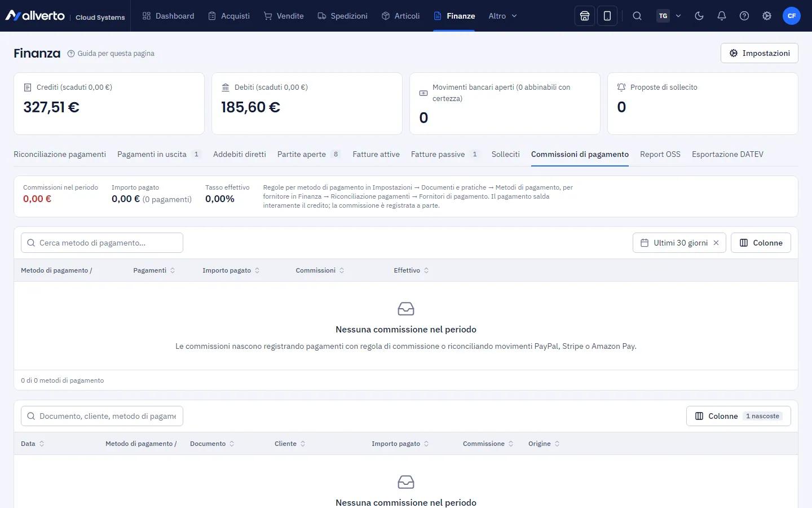The image size is (812, 508).
Task: Click the Impostazioni button
Action: click(x=759, y=53)
